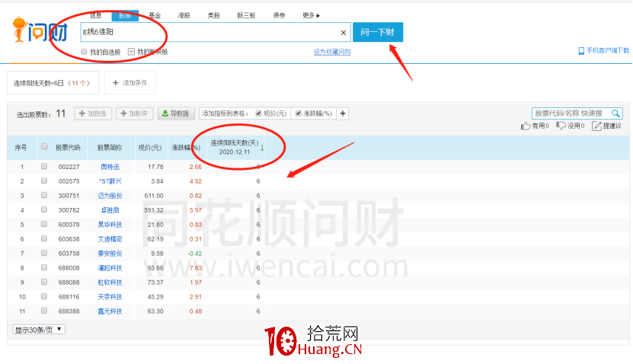Check the box for stock 002227
Image resolution: width=633 pixels, height=364 pixels.
pyautogui.click(x=44, y=166)
